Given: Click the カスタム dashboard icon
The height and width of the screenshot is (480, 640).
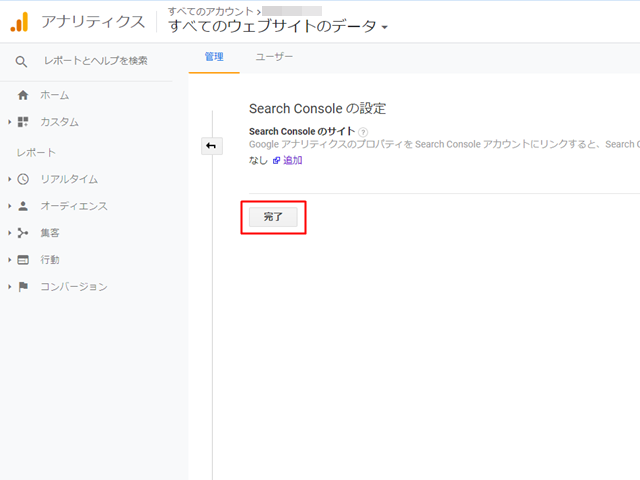Looking at the screenshot, I should 23,122.
